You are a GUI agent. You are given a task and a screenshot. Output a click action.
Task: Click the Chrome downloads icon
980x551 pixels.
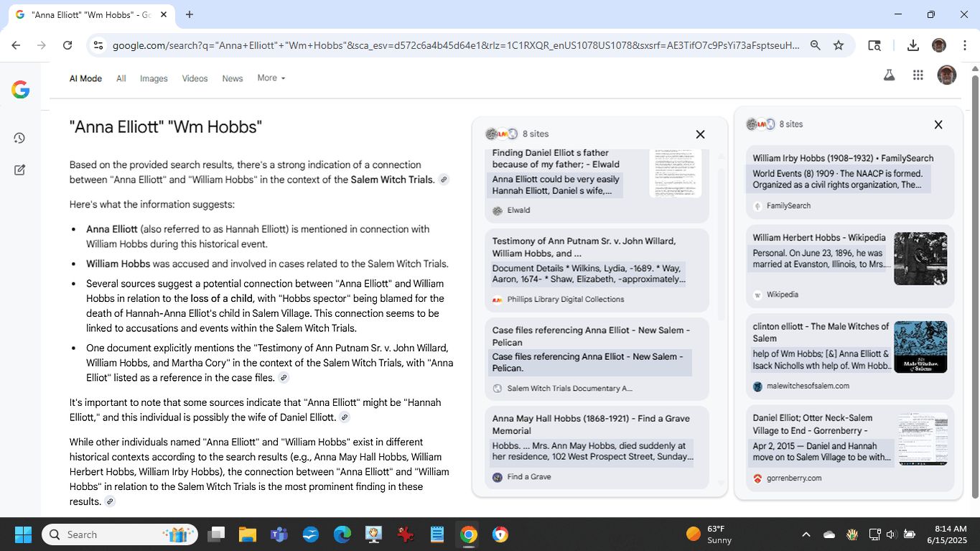pyautogui.click(x=913, y=45)
